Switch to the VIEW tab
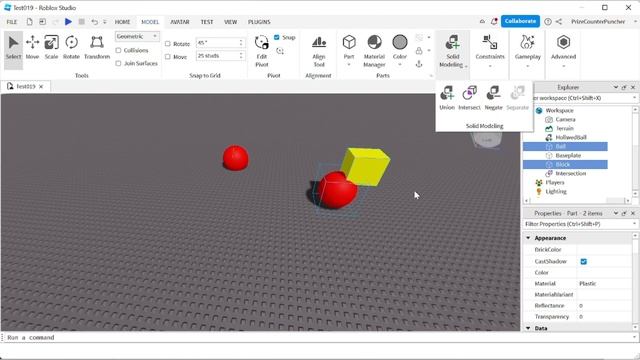 point(230,22)
